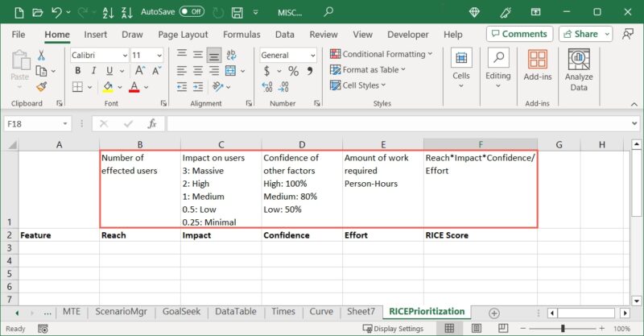Viewport: 644px width, 336px height.
Task: Click zoom level 100% button
Action: click(621, 329)
